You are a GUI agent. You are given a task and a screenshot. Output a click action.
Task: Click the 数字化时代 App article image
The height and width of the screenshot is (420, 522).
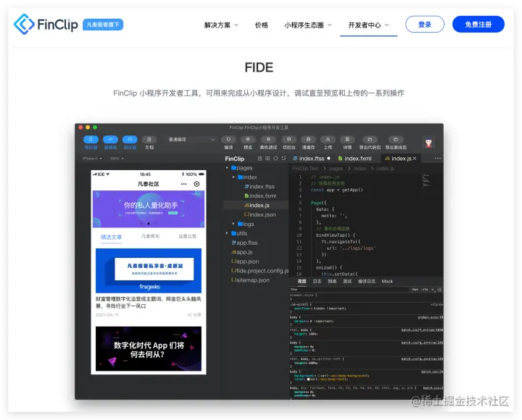pos(149,349)
